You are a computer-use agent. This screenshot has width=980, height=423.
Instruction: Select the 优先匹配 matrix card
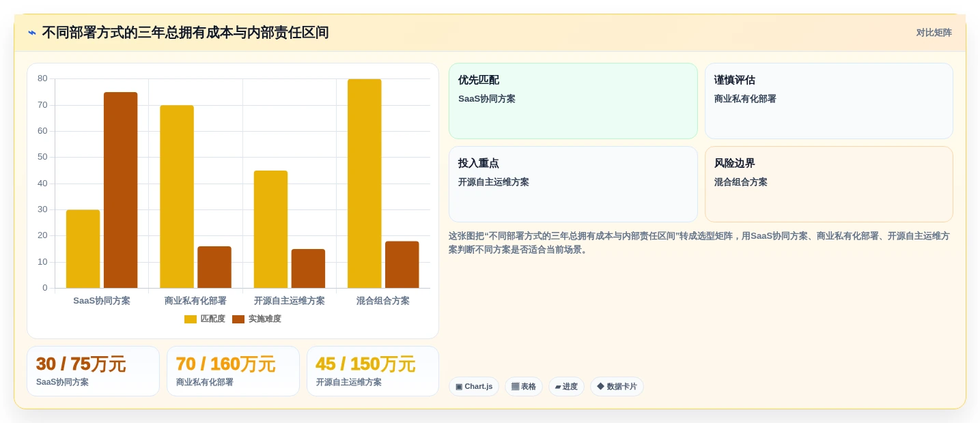(x=573, y=101)
